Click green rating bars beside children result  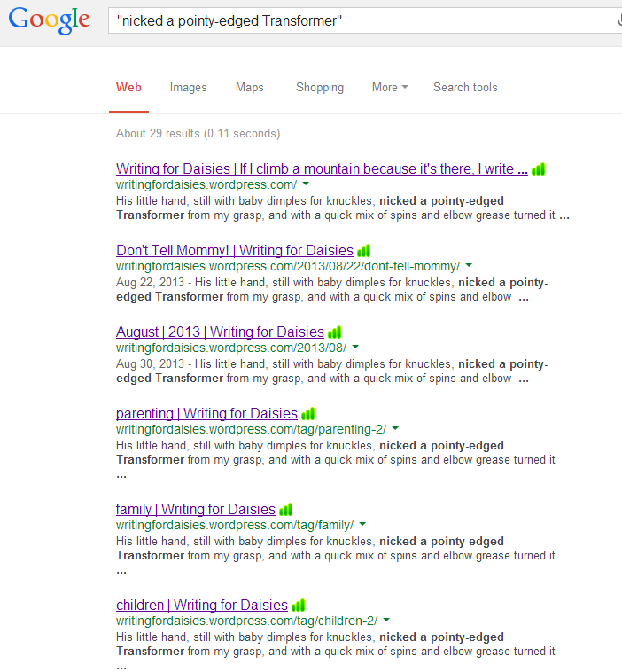298,606
